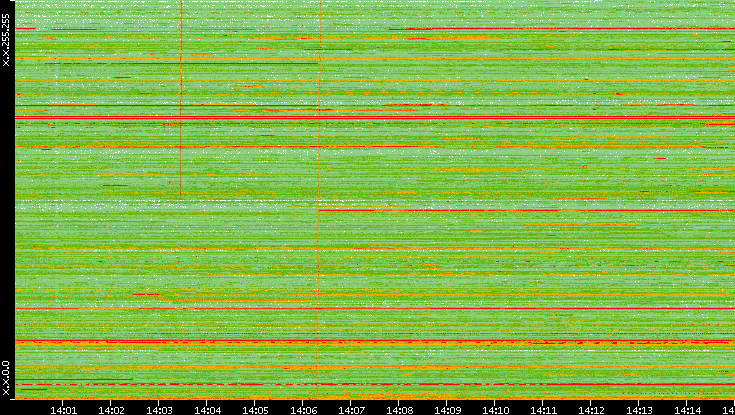
Task: Click the 14:02 time axis label
Action: (112, 410)
